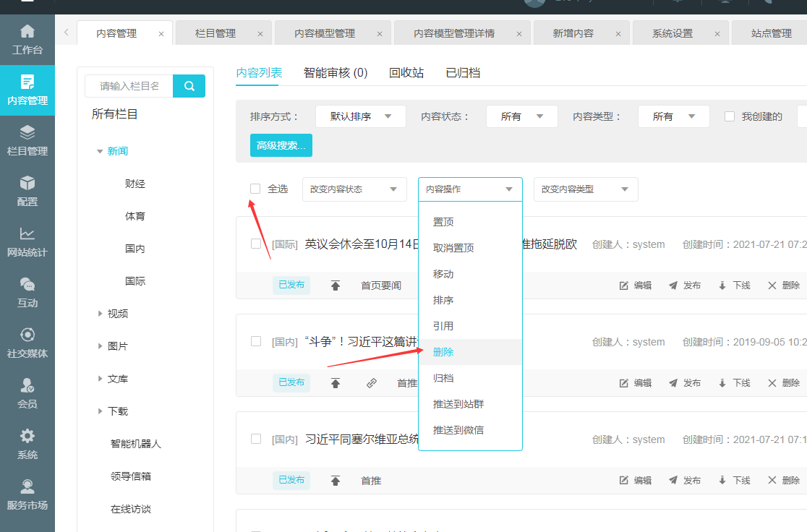Click the search magnifier button for 栏目
Image resolution: width=807 pixels, height=532 pixels.
(189, 86)
